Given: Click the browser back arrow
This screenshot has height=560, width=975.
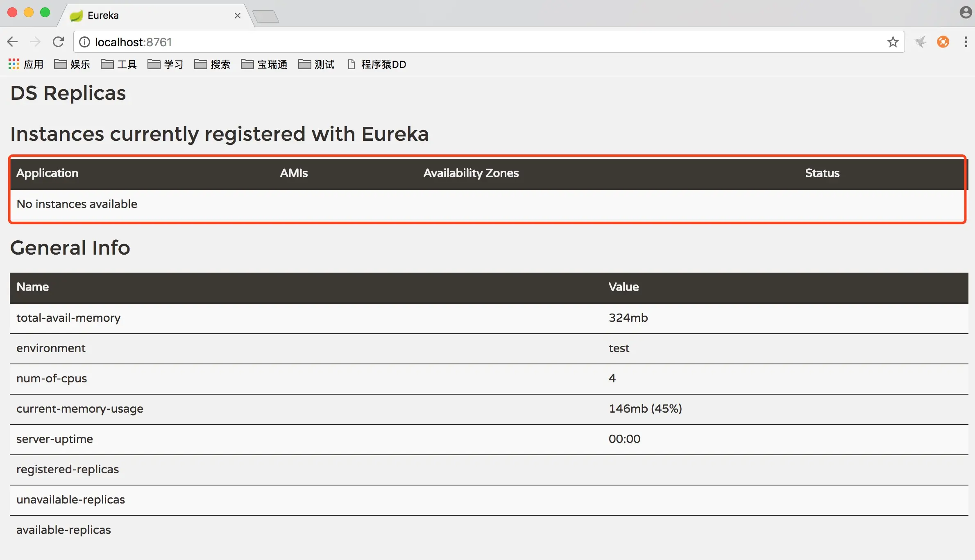Looking at the screenshot, I should (x=12, y=42).
